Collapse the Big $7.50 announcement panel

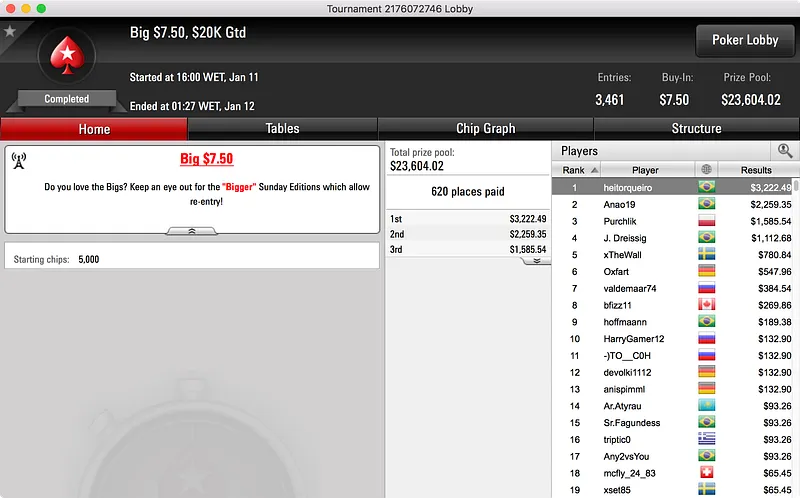(192, 231)
